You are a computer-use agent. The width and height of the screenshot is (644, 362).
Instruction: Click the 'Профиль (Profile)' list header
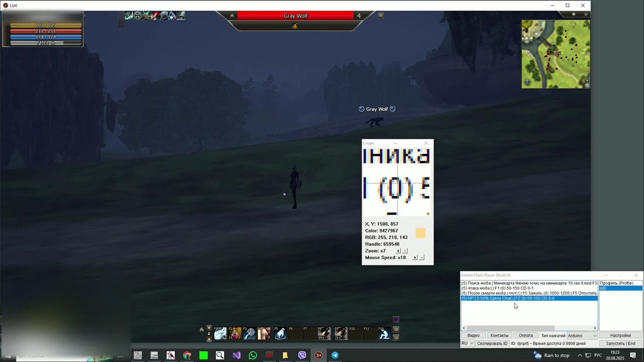click(621, 283)
